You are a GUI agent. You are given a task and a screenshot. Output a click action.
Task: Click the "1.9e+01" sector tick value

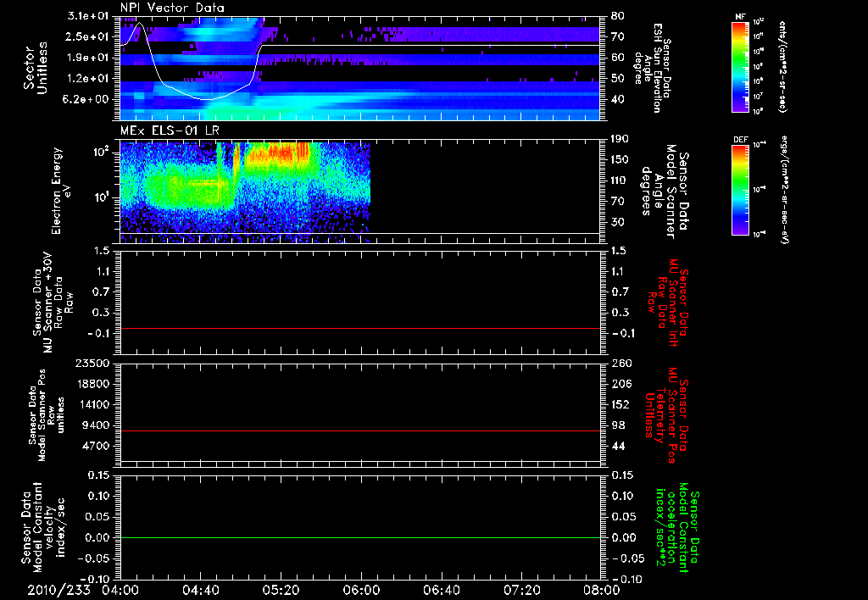(x=87, y=58)
